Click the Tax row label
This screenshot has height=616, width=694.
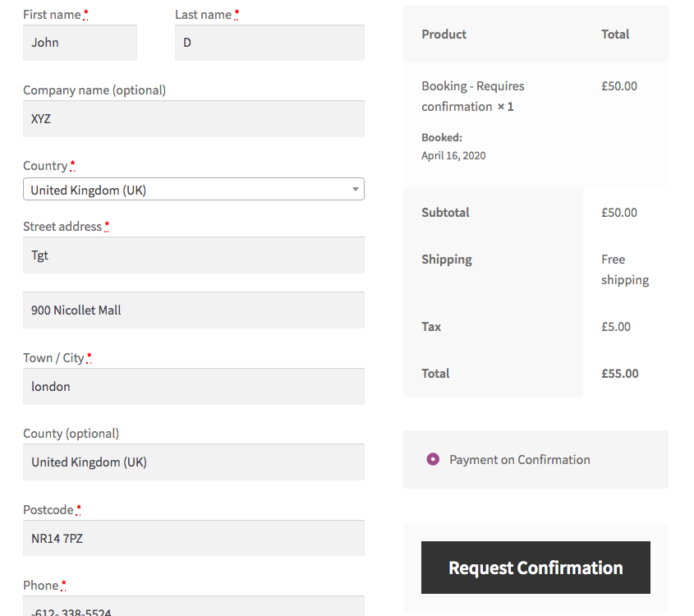pyautogui.click(x=431, y=327)
